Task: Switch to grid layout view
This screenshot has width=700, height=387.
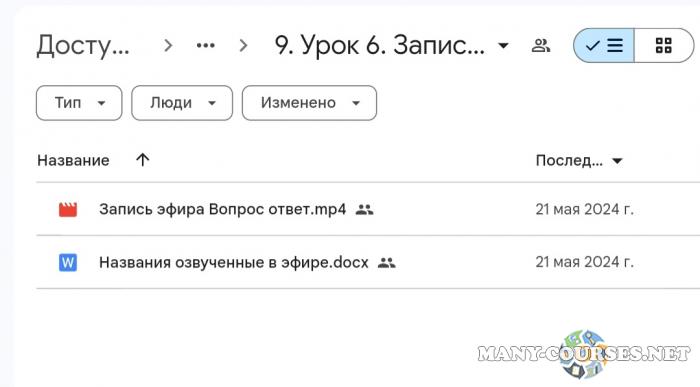Action: [x=664, y=45]
